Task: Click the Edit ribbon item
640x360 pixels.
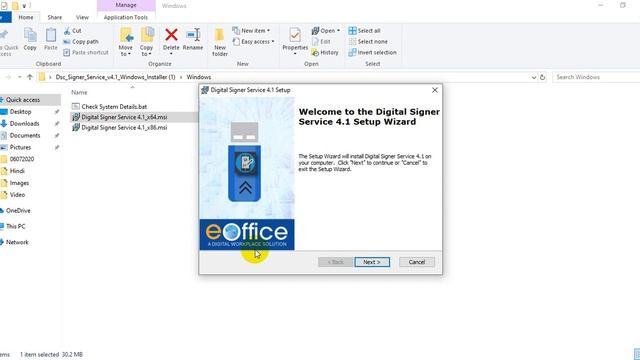Action: [321, 42]
